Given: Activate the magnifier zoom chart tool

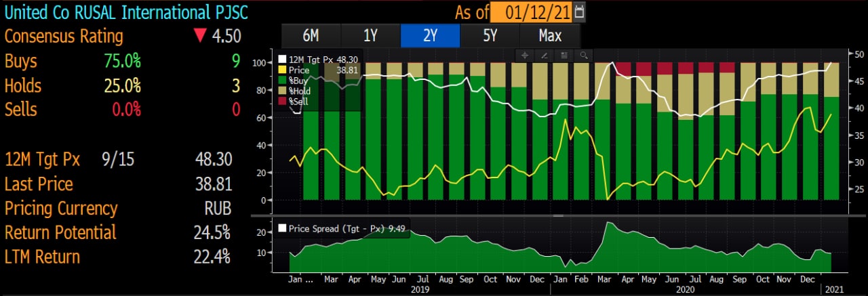Looking at the screenshot, I should point(583,56).
